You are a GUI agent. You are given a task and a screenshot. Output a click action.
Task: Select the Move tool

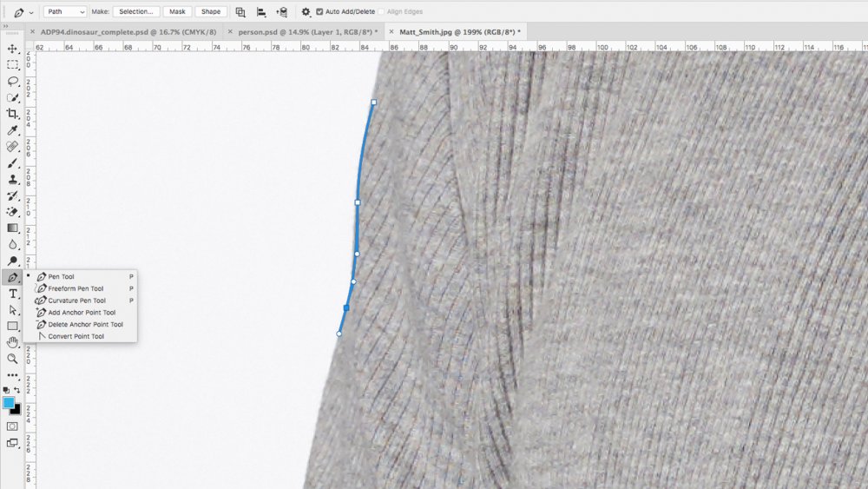pyautogui.click(x=12, y=49)
